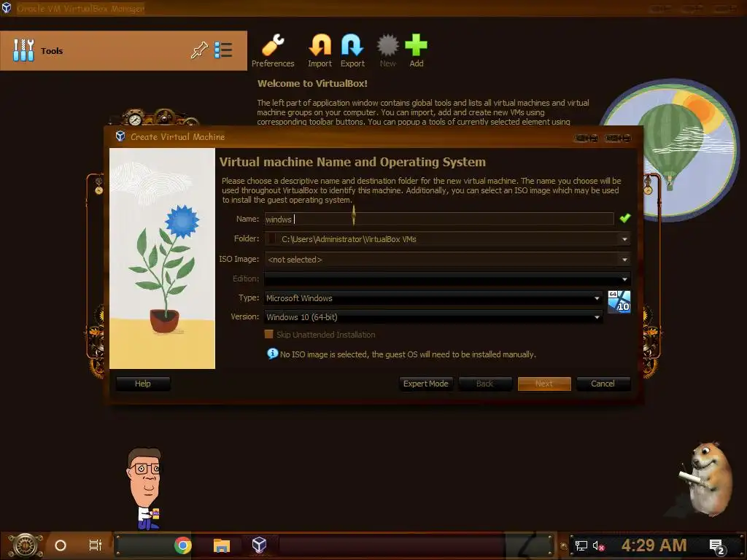
Task: Click the green name-valid checkmark
Action: click(625, 218)
